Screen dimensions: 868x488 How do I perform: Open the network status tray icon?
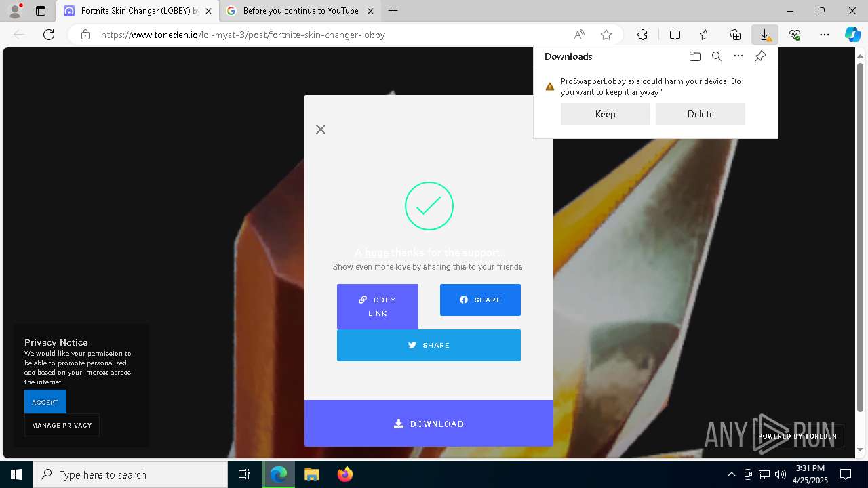764,474
